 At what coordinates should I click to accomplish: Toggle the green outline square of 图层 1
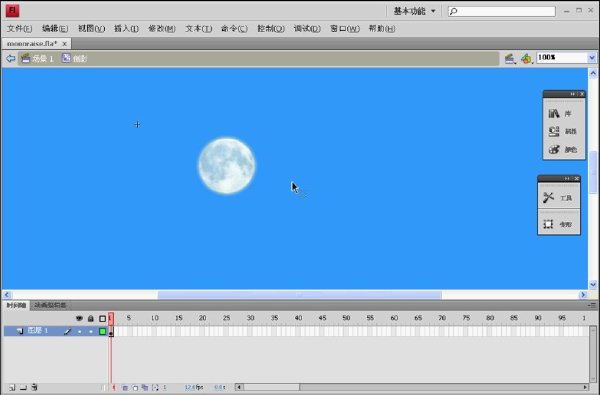click(x=103, y=331)
